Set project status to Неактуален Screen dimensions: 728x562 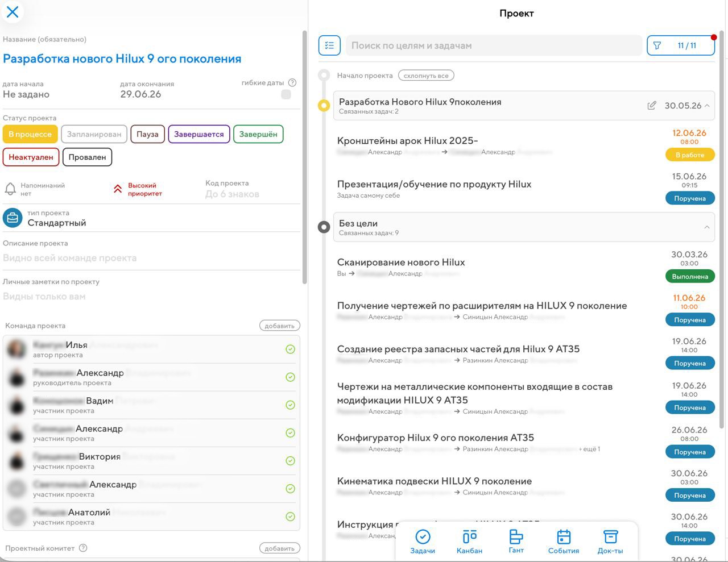click(31, 157)
